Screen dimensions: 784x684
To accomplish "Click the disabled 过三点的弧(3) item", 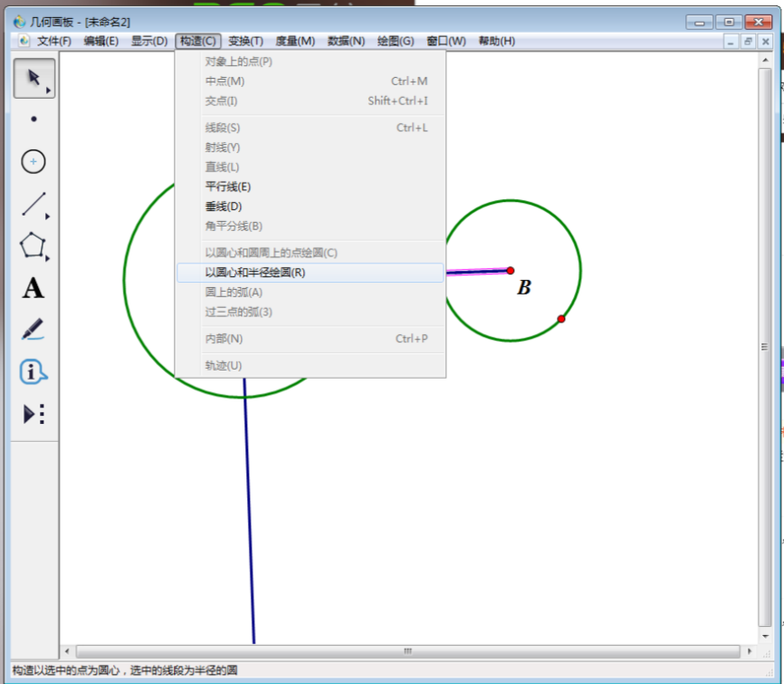I will (x=310, y=313).
